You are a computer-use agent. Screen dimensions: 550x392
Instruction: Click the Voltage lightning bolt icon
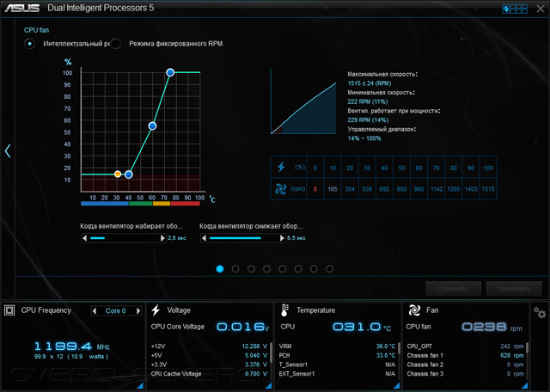tap(156, 310)
